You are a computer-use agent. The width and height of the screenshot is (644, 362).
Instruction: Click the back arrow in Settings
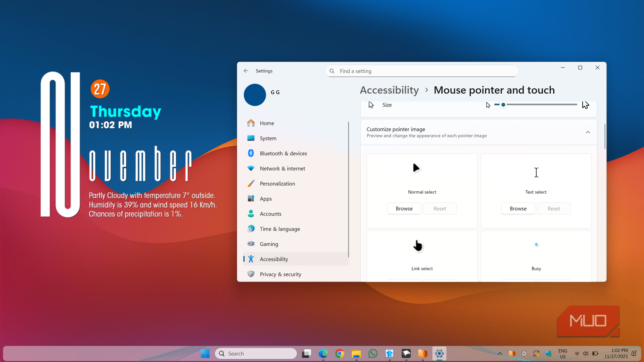coord(246,71)
